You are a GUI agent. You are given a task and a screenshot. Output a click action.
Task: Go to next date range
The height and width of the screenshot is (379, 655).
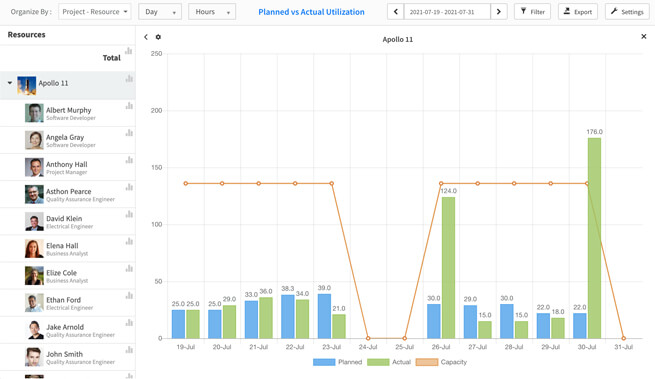coord(499,12)
